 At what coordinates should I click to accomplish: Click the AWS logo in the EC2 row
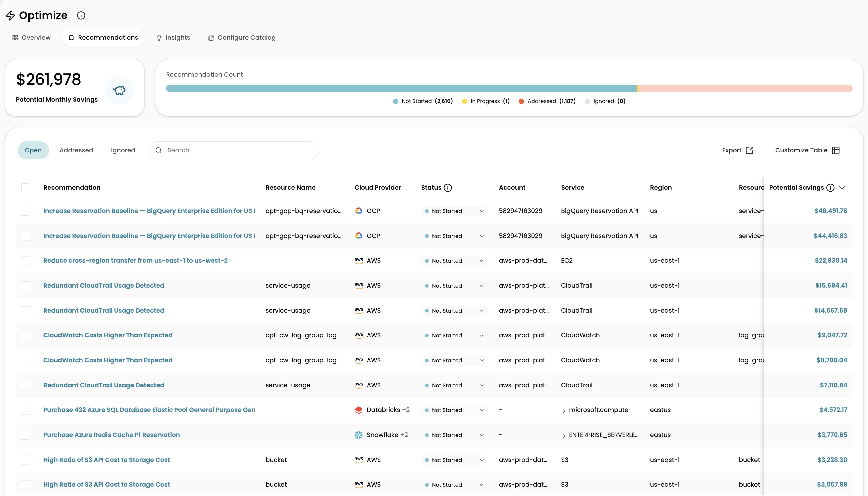tap(359, 261)
